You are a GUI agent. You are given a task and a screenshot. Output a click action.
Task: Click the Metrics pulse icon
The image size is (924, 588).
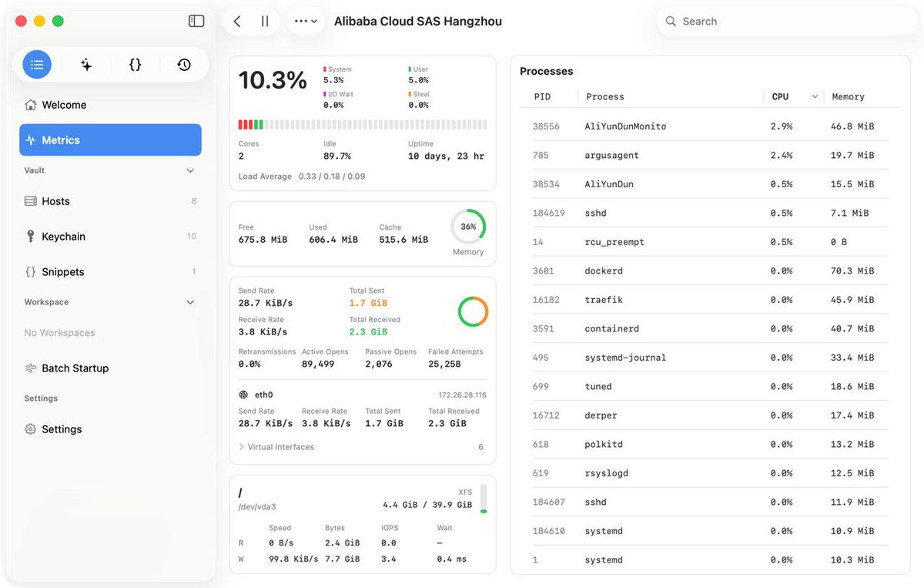tap(31, 140)
